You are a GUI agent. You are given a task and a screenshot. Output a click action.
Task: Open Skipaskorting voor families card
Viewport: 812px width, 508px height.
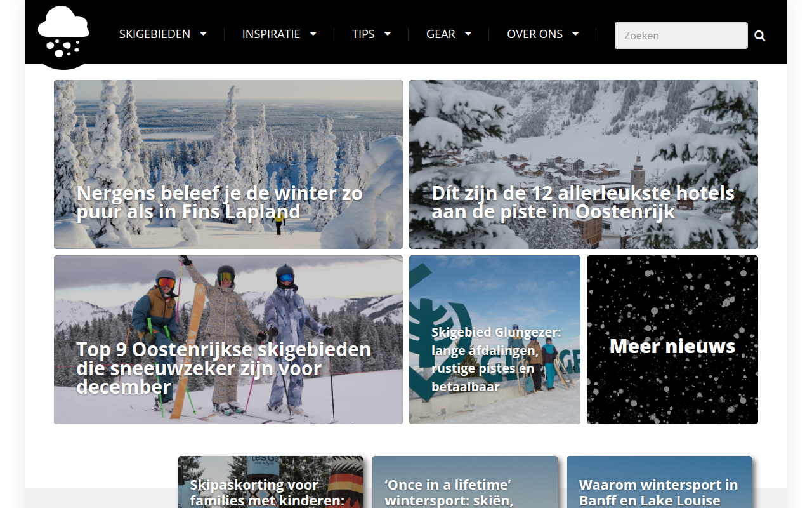click(x=271, y=482)
